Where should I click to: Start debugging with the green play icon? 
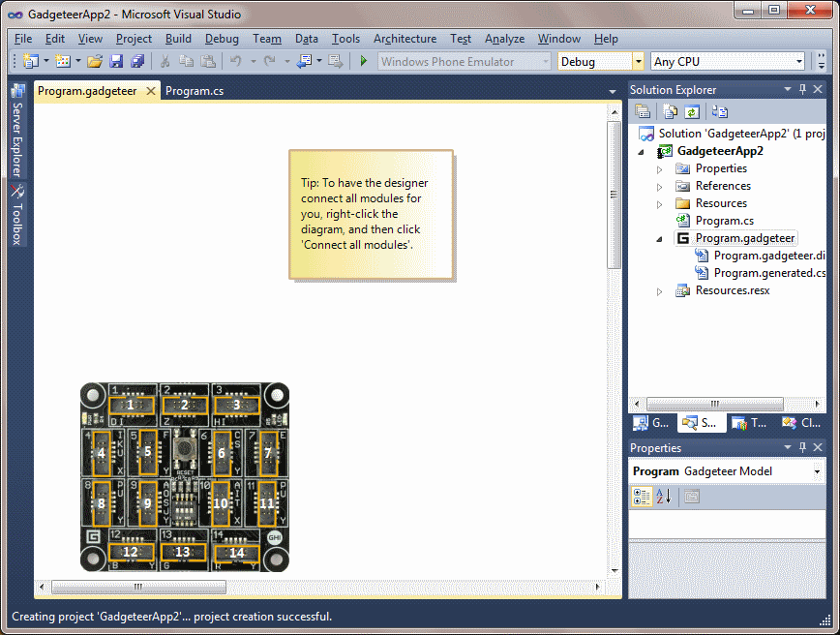click(364, 62)
